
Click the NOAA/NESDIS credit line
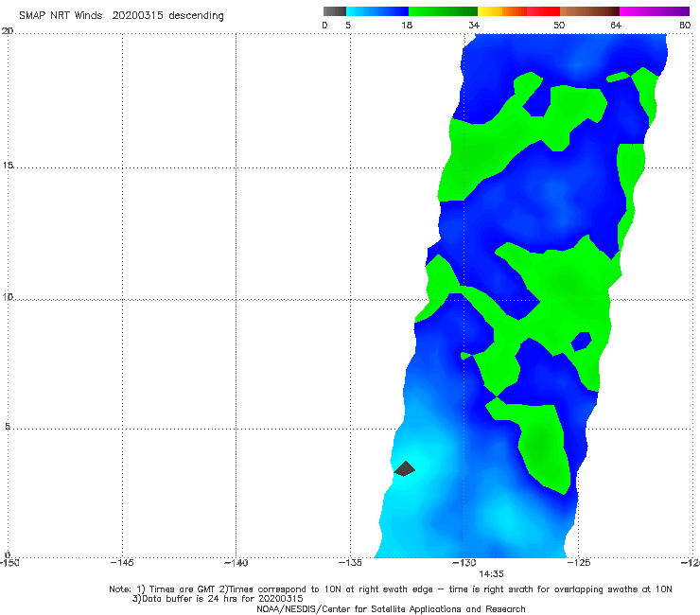[x=391, y=609]
